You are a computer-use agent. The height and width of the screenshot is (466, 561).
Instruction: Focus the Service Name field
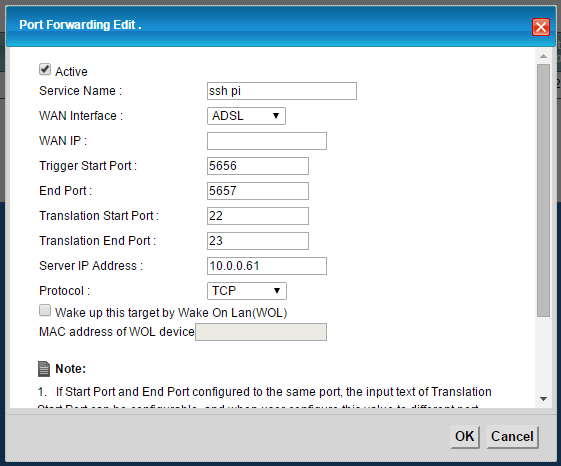pos(282,91)
